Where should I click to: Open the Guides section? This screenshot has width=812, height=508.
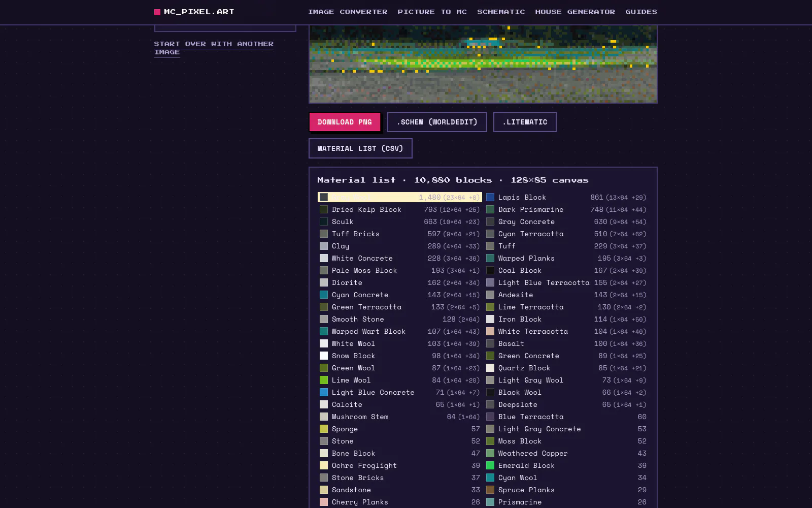pyautogui.click(x=641, y=12)
